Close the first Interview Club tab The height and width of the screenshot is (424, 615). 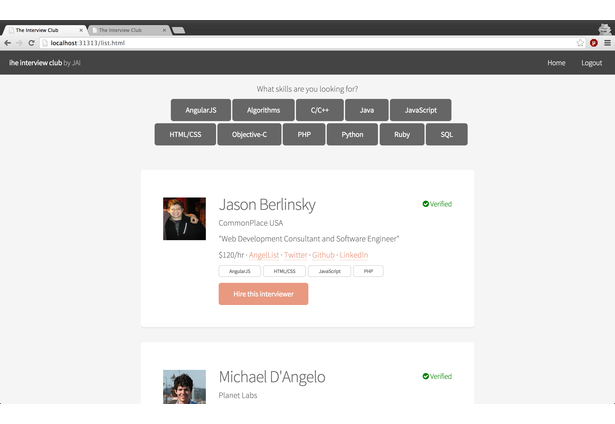click(81, 30)
